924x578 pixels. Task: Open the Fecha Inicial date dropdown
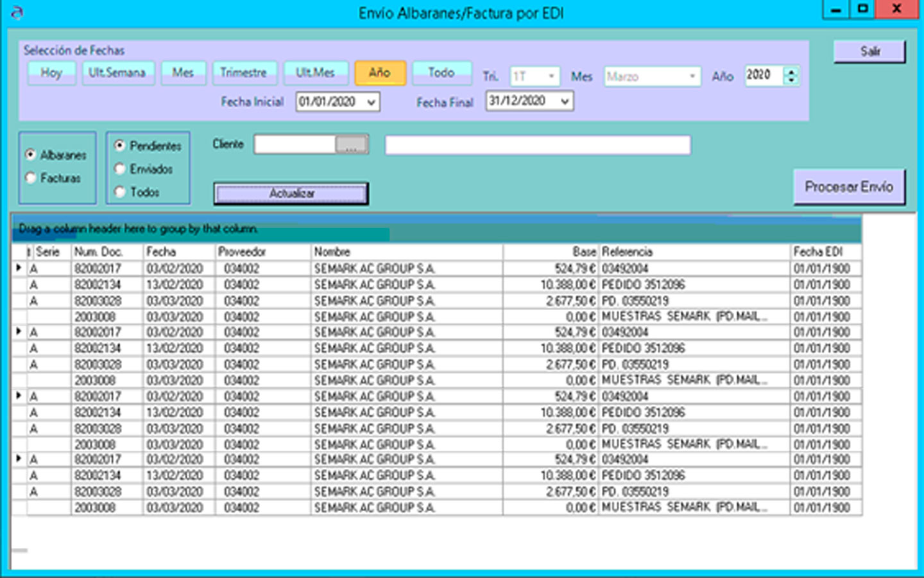[371, 102]
